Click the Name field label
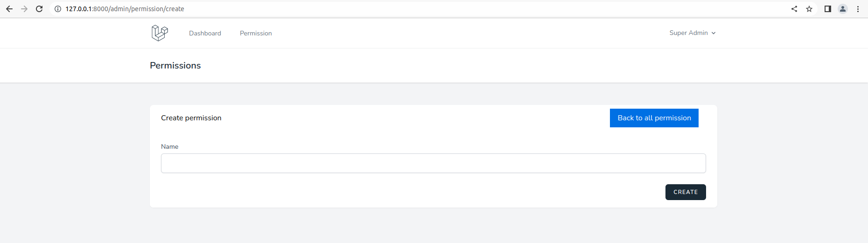Viewport: 868px width, 243px height. pyautogui.click(x=169, y=146)
